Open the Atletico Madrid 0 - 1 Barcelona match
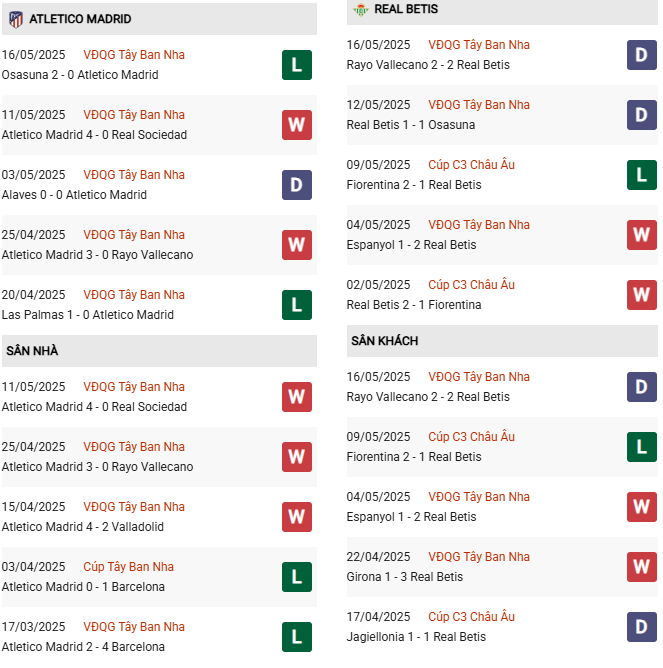 (x=83, y=587)
